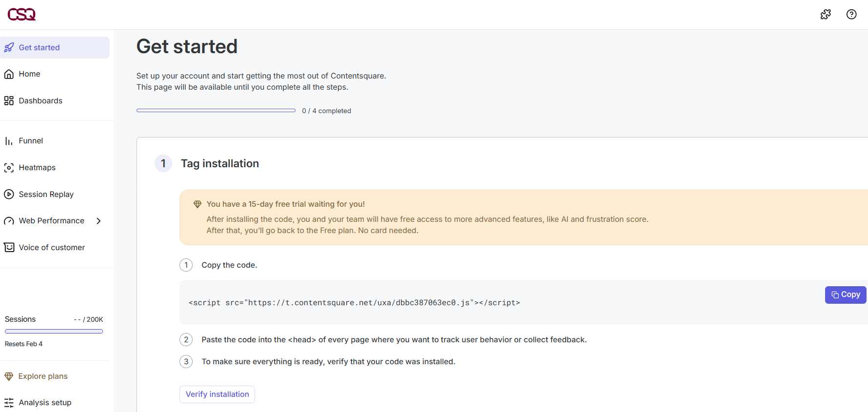Open the integrations puzzle icon
This screenshot has width=868, height=412.
(x=826, y=15)
